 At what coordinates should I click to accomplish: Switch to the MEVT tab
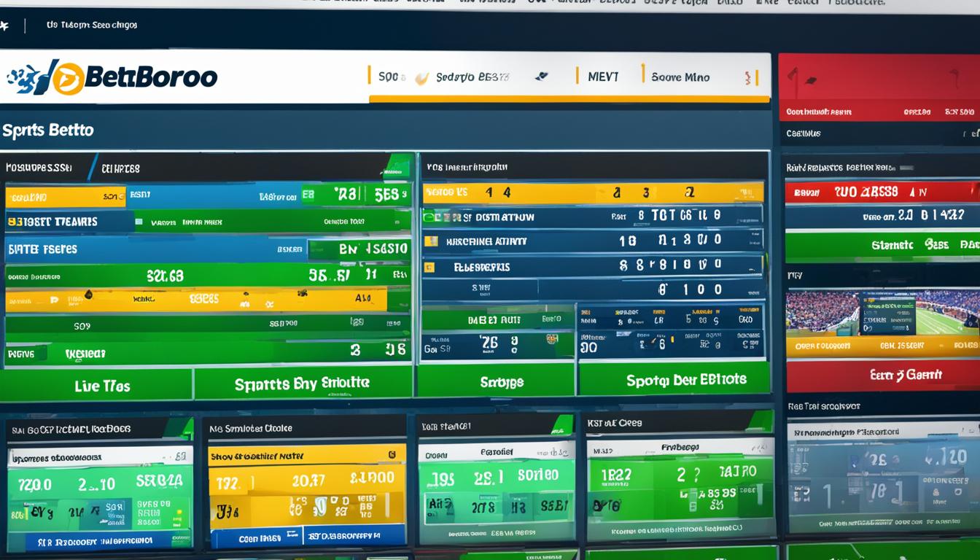tap(602, 76)
